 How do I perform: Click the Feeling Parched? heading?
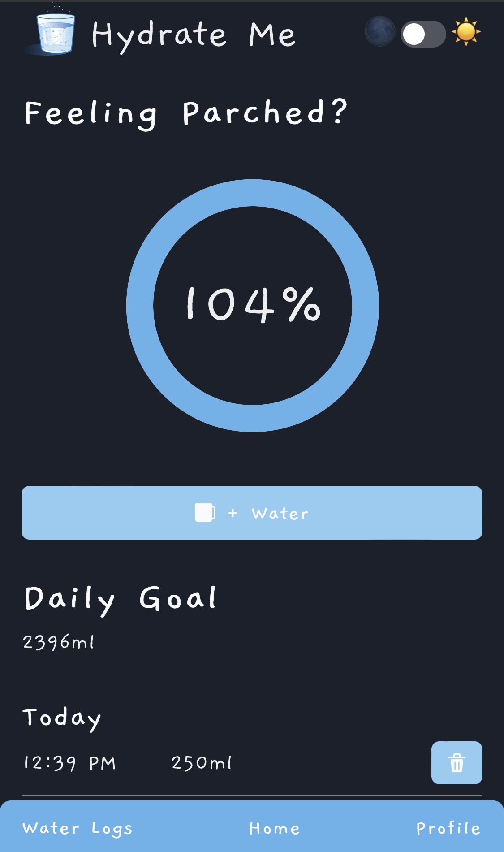click(186, 113)
